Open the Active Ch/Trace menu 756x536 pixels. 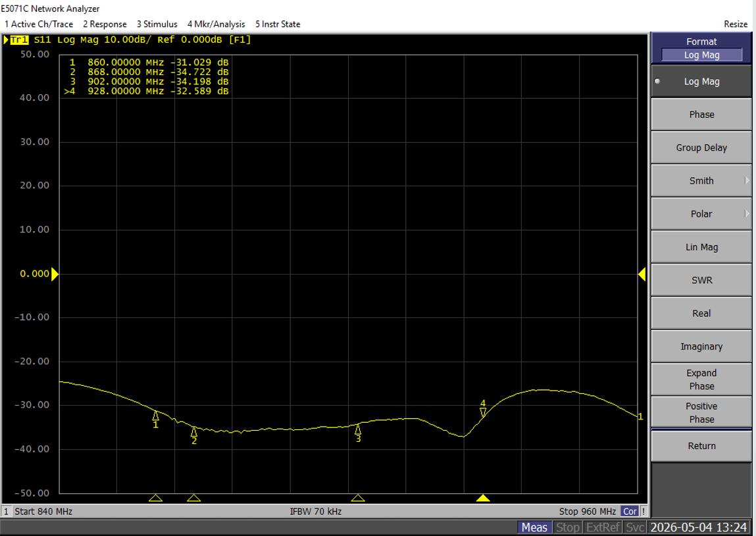[39, 24]
